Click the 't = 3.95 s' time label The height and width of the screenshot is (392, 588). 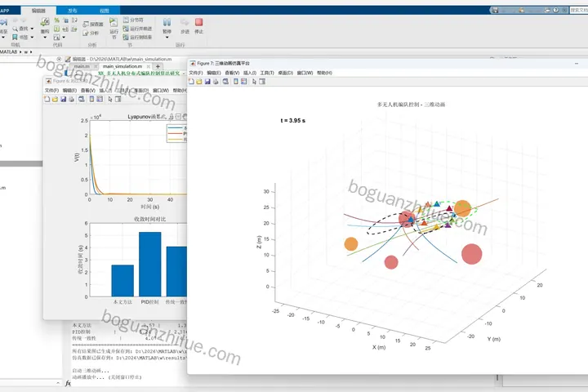pos(293,120)
